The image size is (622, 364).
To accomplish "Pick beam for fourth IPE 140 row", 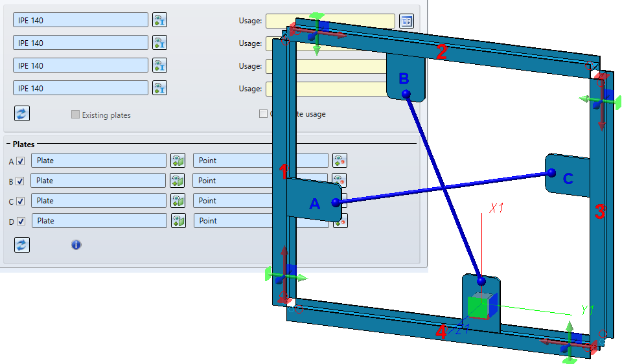I will click(x=159, y=88).
